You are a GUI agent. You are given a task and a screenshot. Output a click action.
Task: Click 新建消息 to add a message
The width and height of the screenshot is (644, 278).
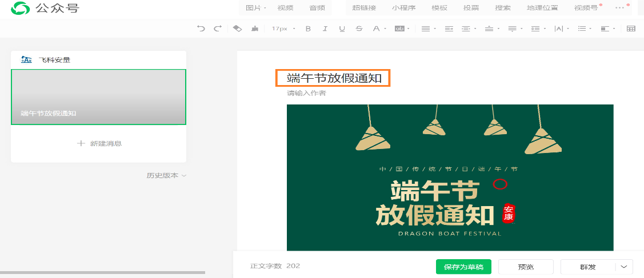tap(99, 143)
